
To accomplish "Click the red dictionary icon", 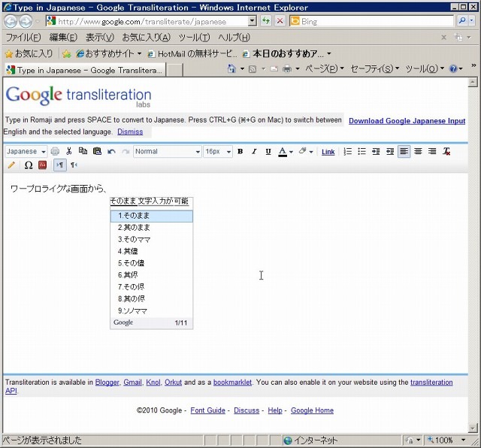I will point(43,165).
